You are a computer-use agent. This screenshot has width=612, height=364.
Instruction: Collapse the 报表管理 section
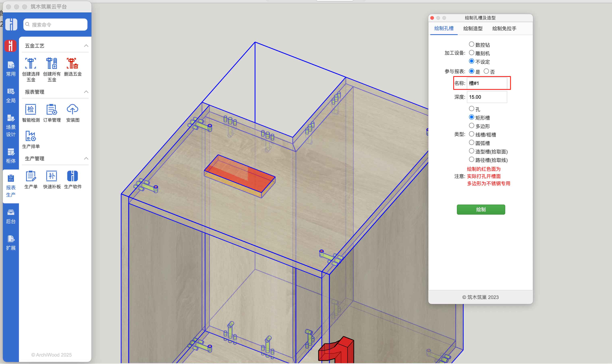pyautogui.click(x=86, y=92)
